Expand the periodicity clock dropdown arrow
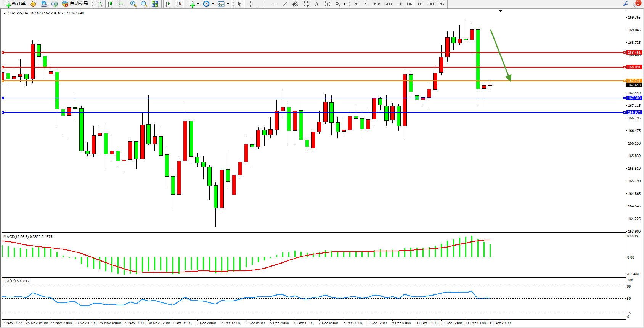Screen dimensions: 644x328 click(213, 4)
